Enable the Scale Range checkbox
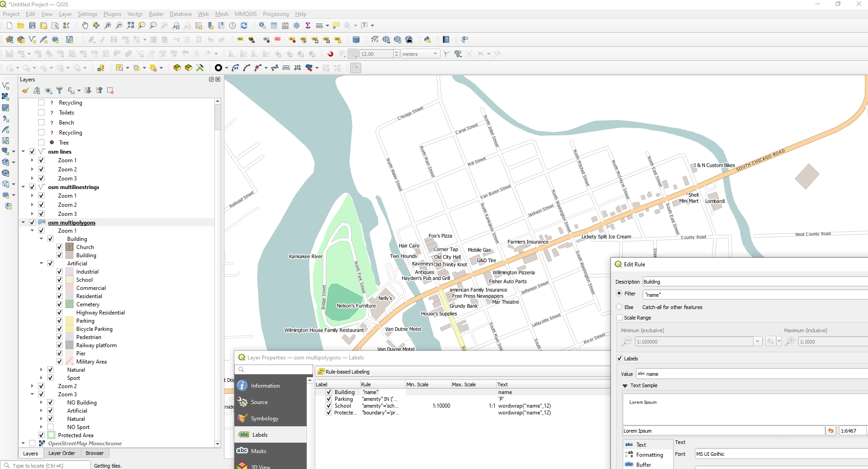 (619, 317)
